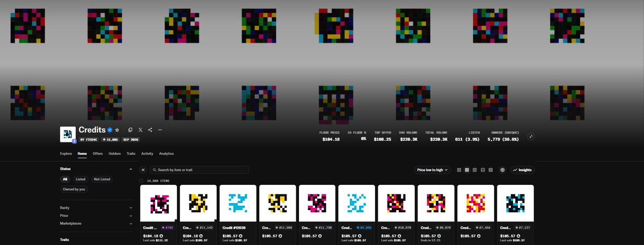Open the Offers tab
Image resolution: width=644 pixels, height=245 pixels.
98,154
